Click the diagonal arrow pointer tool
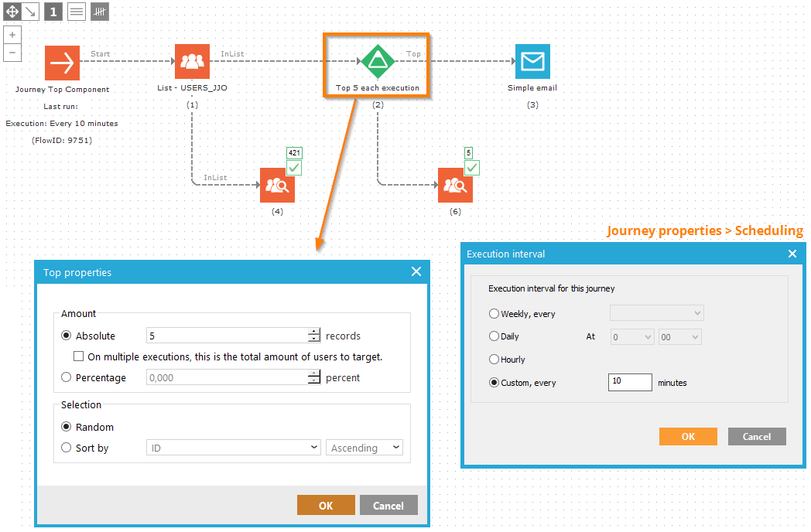This screenshot has height=532, width=811. (x=30, y=12)
